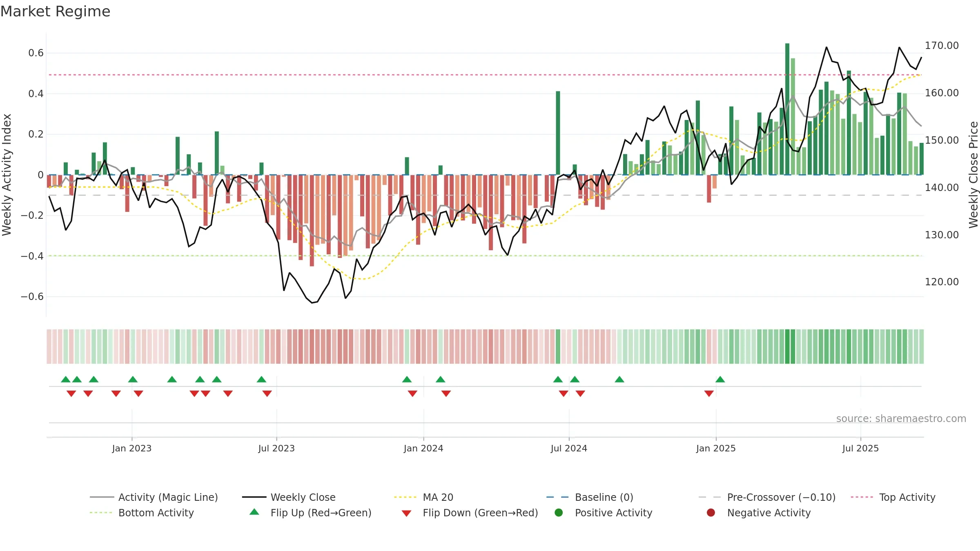Image resolution: width=980 pixels, height=551 pixels.
Task: Click the 140.00 price tick label
Action: 942,187
